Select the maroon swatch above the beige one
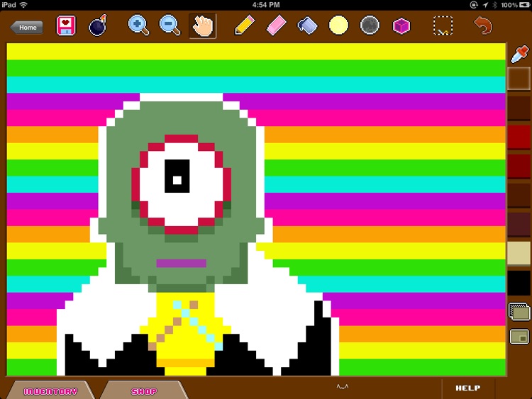Screen dimensions: 532x399 [519, 224]
